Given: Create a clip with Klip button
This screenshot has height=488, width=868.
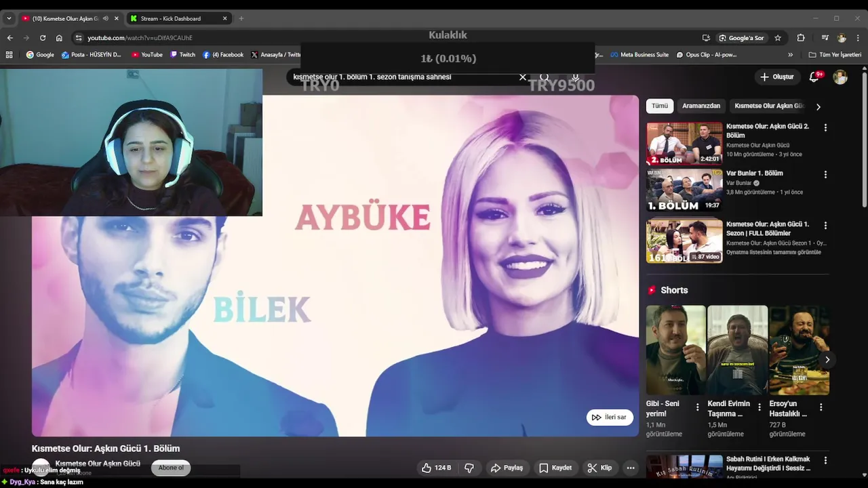Looking at the screenshot, I should tap(599, 468).
